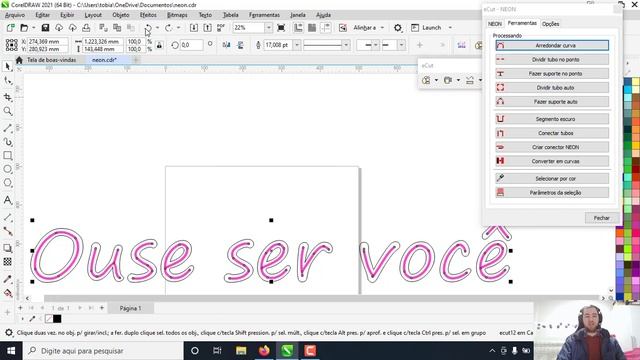Click the Conectar tubos button
Screen dimensions: 640x360
click(552, 133)
